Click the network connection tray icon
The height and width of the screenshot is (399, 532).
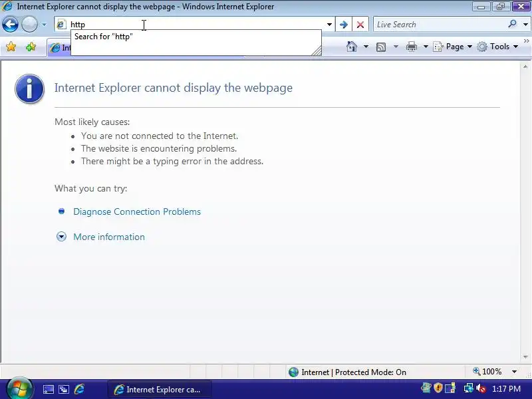pos(469,388)
